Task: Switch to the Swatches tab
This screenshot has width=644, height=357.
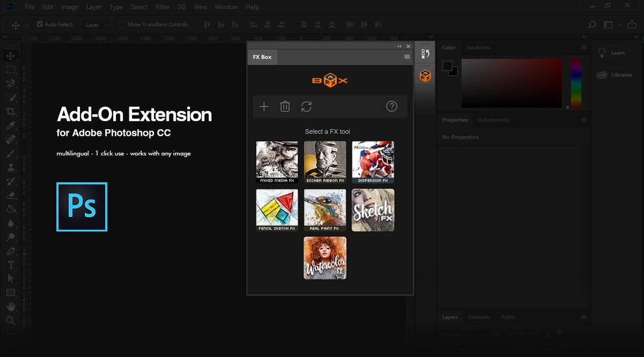Action: [x=478, y=47]
